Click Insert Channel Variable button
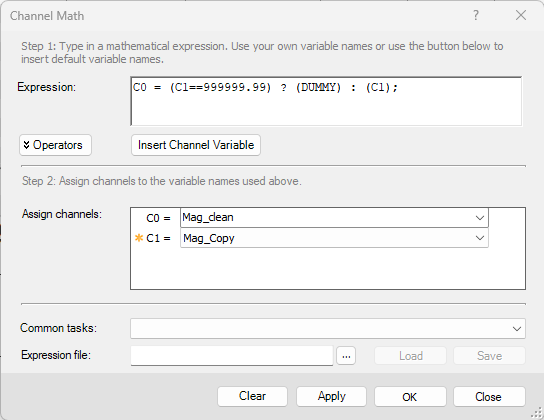Screen dimensions: 544x420 196,145
